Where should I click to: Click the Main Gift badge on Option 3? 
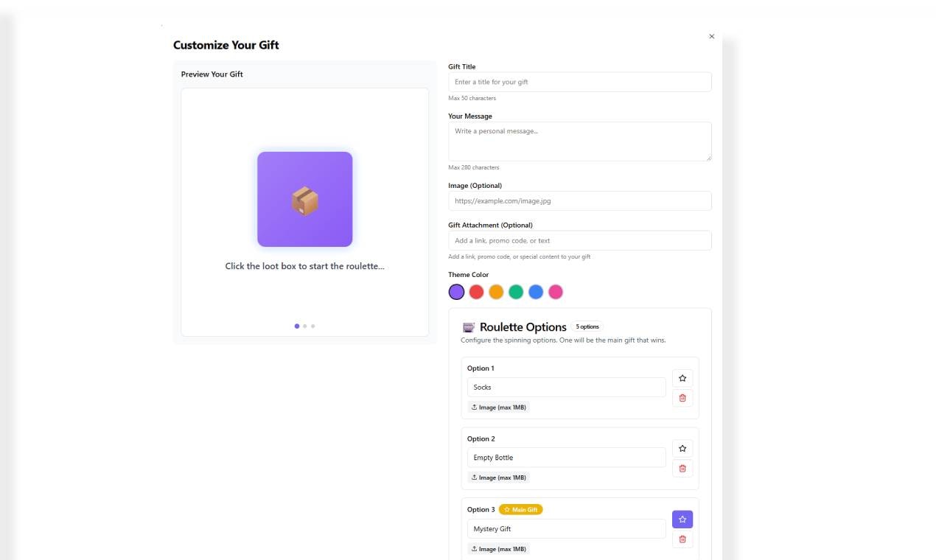[x=521, y=509]
